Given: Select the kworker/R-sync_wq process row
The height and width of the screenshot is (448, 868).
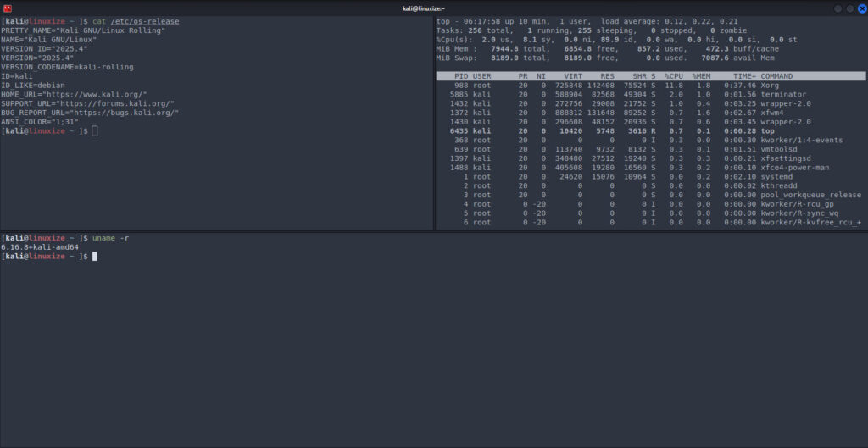Looking at the screenshot, I should [x=651, y=213].
